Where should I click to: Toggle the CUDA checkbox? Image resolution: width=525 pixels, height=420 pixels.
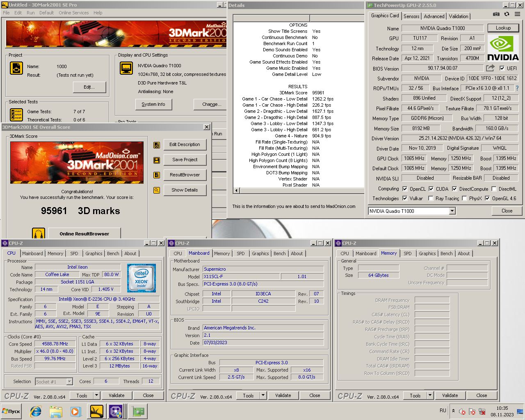431,189
